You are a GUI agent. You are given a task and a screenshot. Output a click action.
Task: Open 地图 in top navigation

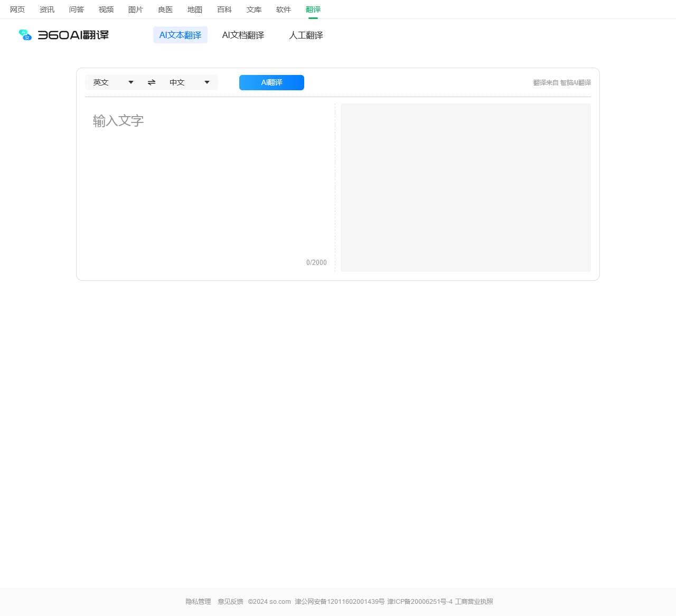(195, 10)
